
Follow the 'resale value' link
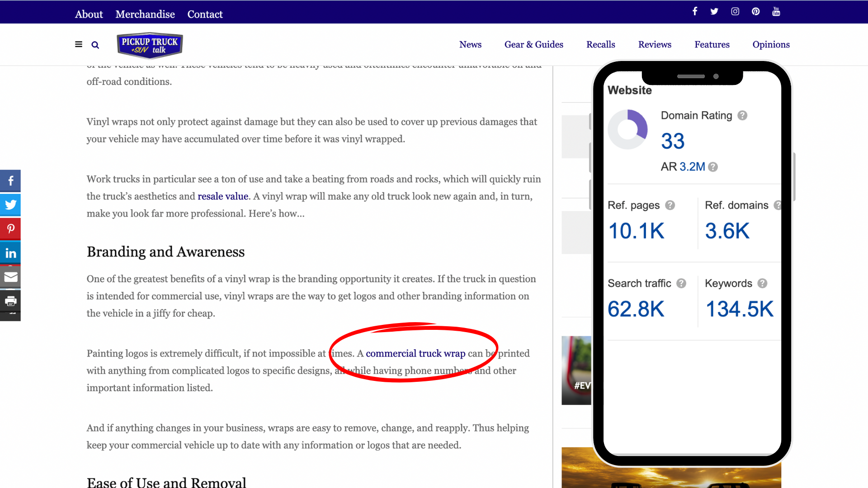pos(223,196)
